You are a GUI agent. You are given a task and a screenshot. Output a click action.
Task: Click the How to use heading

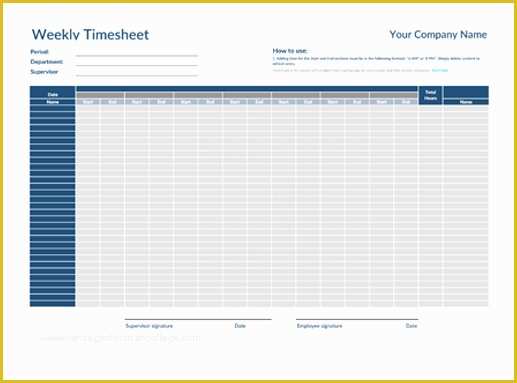click(x=290, y=51)
